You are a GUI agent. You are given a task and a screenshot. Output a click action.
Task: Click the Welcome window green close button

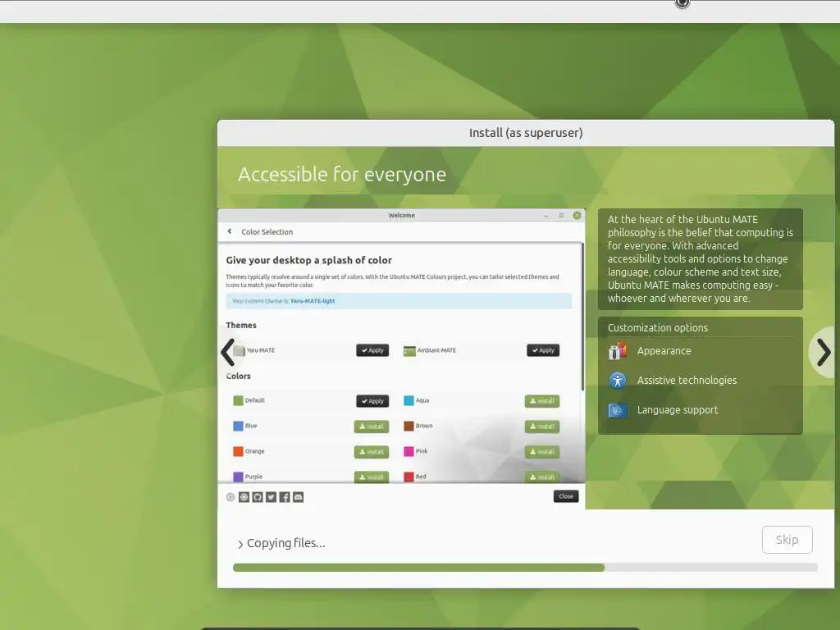click(577, 215)
